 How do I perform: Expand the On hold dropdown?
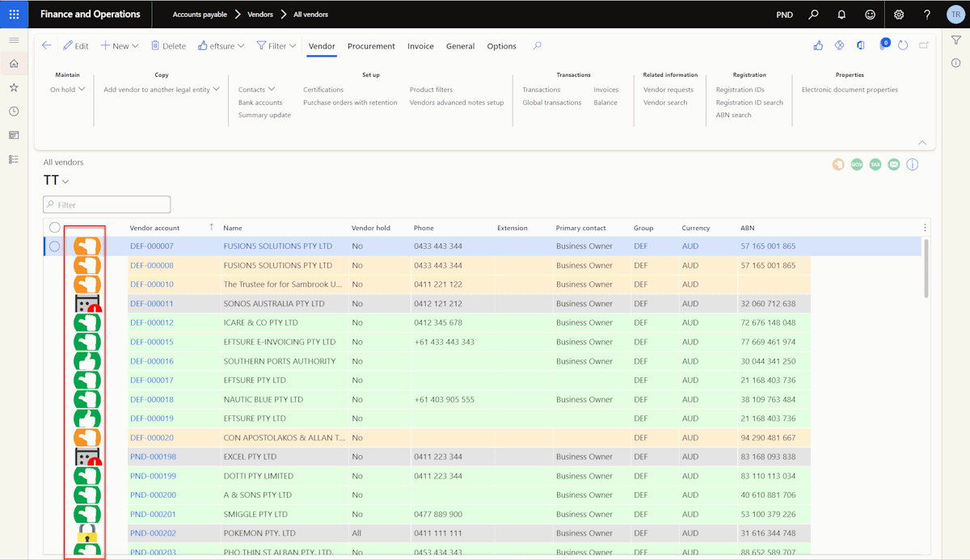click(68, 90)
